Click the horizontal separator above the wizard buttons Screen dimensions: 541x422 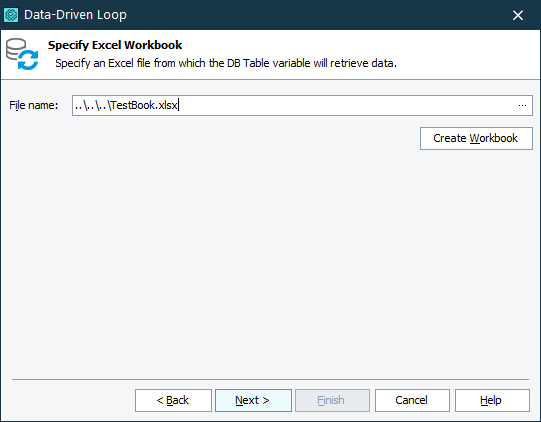(270, 380)
